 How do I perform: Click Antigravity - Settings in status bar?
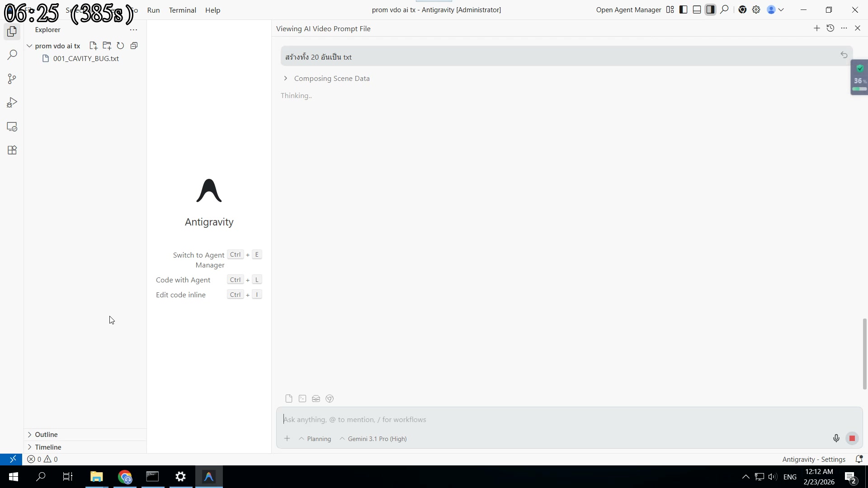814,459
